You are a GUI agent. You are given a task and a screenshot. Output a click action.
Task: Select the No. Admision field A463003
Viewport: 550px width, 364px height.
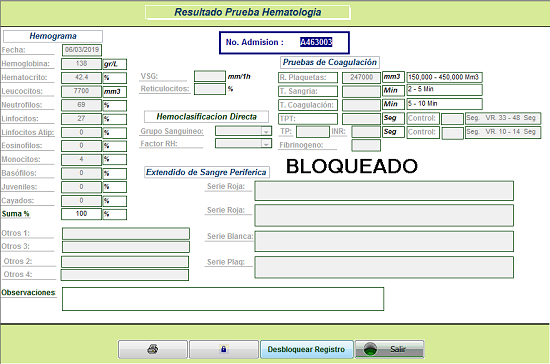[x=316, y=42]
